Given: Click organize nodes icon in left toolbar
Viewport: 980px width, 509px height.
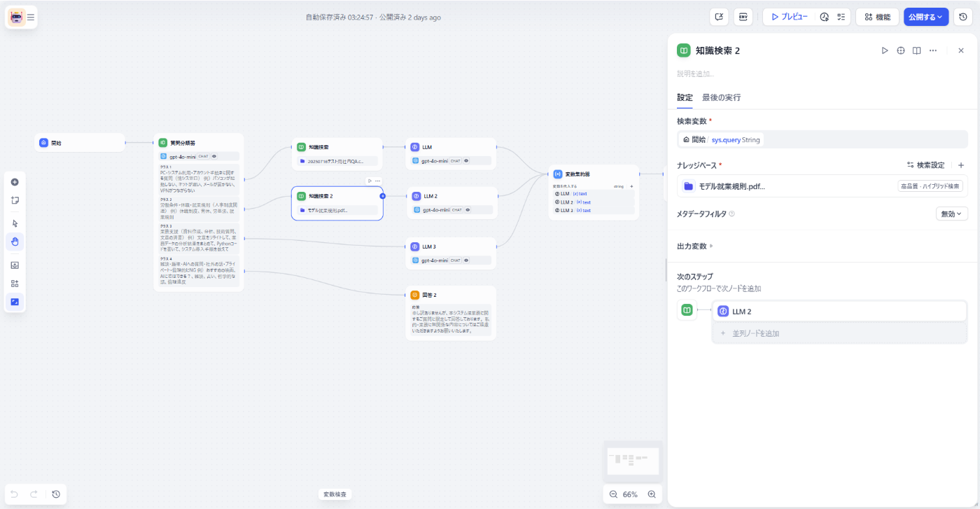Looking at the screenshot, I should pos(15,284).
